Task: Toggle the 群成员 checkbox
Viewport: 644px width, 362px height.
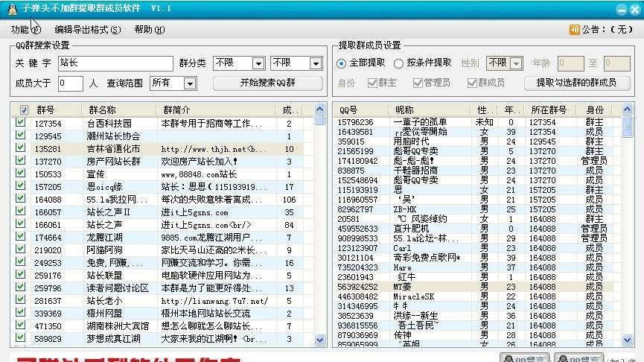Action: pyautogui.click(x=472, y=83)
